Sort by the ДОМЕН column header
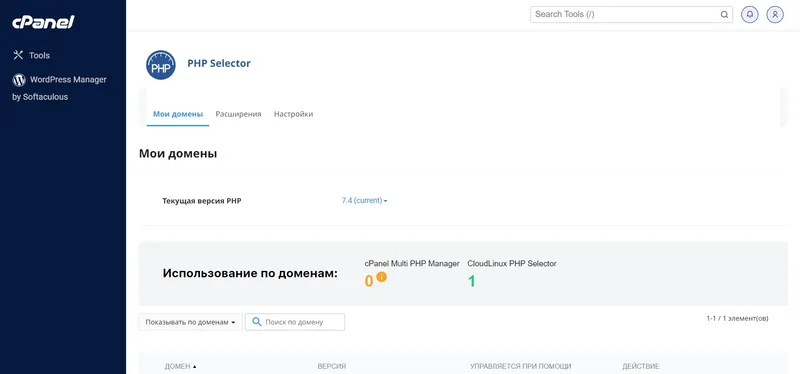800x374 pixels. tap(180, 366)
